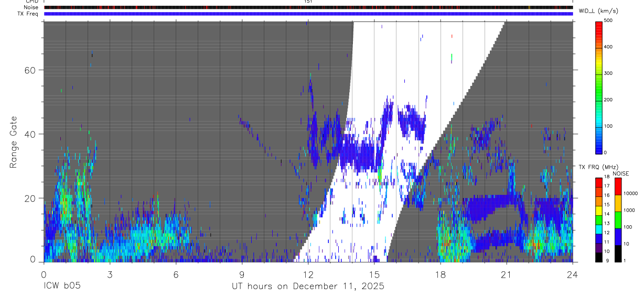Click the 'TX FRQ (MHz)' legend title

598,167
